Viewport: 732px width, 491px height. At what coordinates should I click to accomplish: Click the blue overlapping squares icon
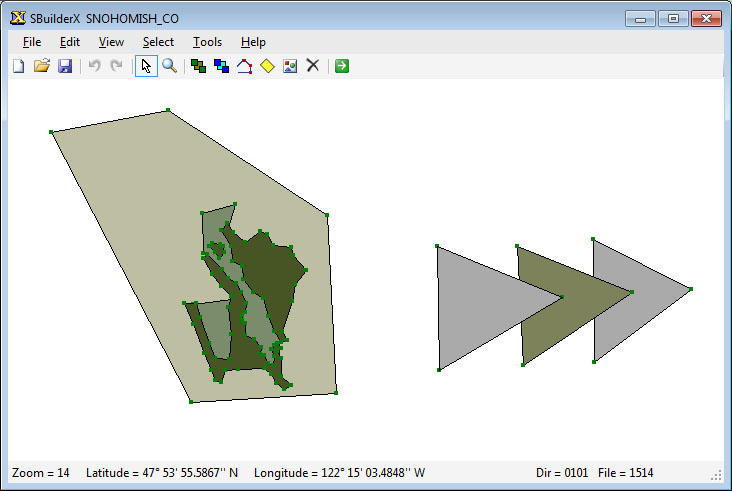click(x=221, y=66)
